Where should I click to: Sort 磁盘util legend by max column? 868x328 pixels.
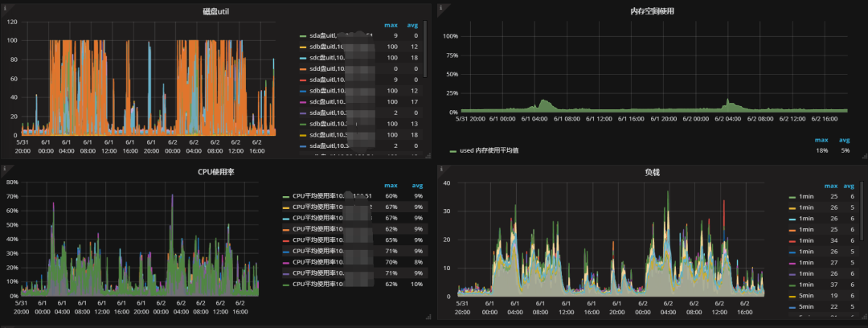pos(391,25)
